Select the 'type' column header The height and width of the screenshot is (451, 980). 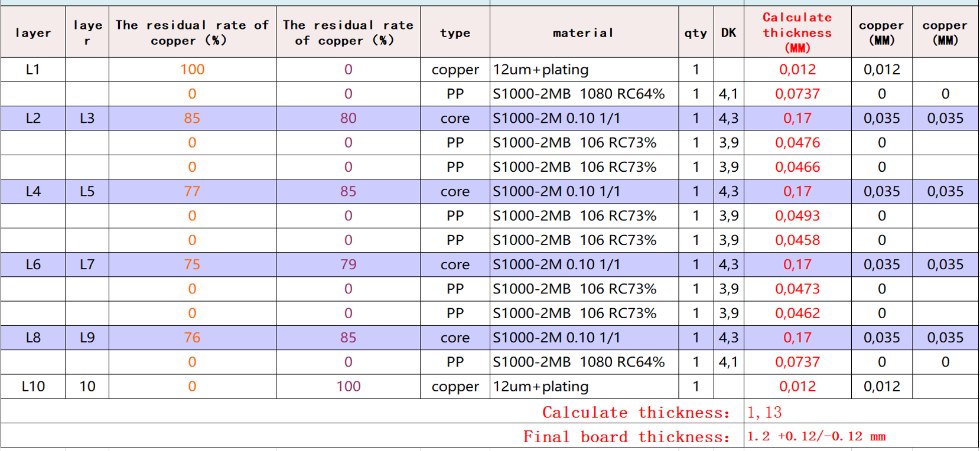[455, 32]
